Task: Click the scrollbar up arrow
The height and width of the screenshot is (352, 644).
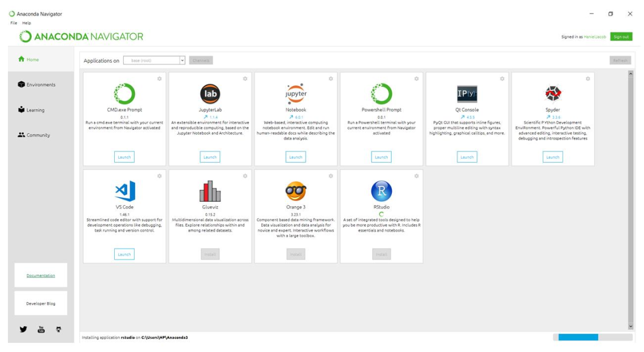Action: point(631,73)
